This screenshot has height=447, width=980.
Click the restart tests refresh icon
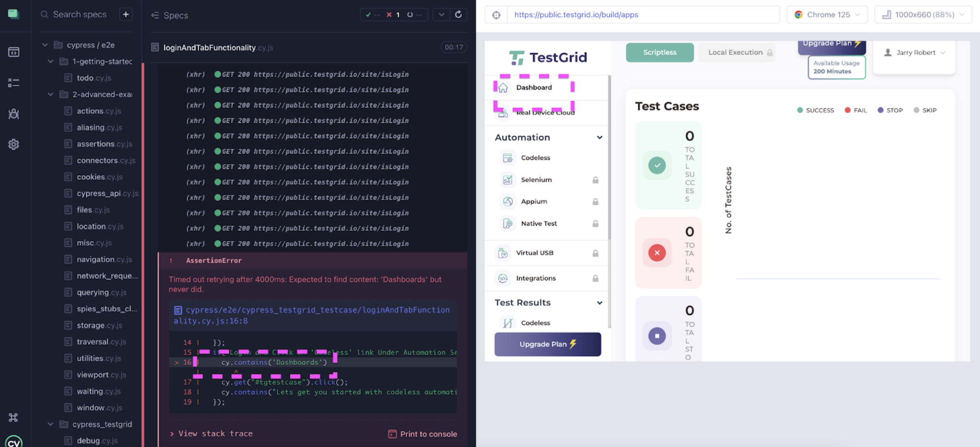click(458, 14)
